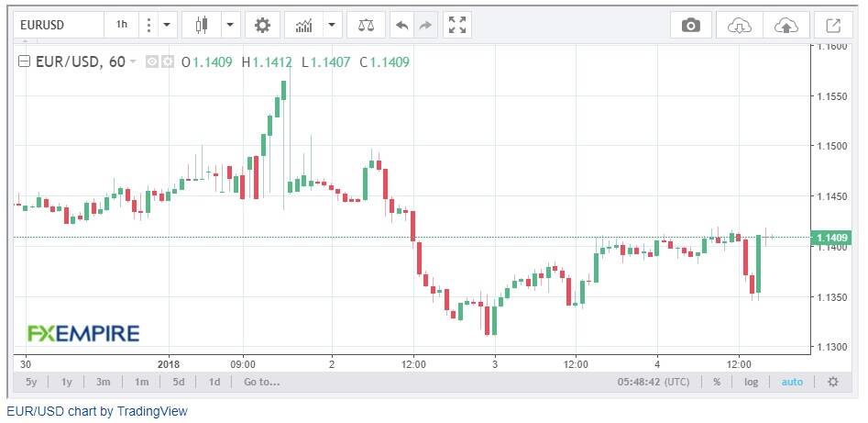The image size is (868, 423).
Task: Hide EUR/USD series with eye icon
Action: pos(153,62)
